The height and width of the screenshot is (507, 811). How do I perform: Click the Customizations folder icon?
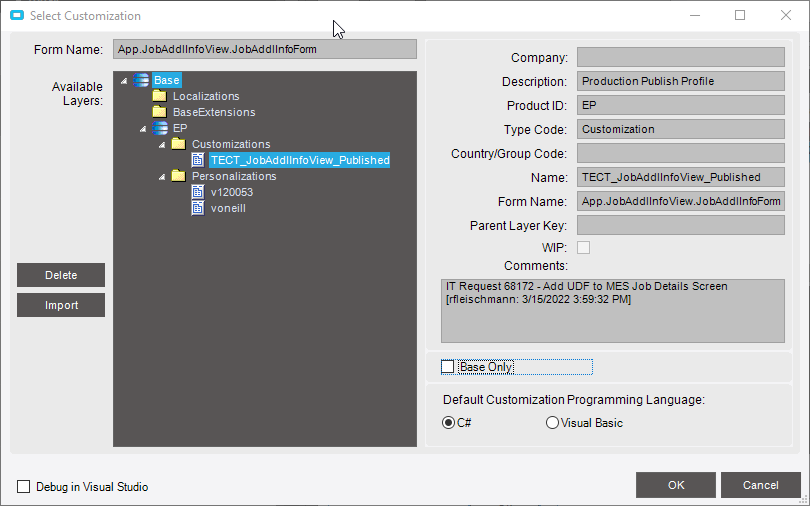[x=178, y=144]
